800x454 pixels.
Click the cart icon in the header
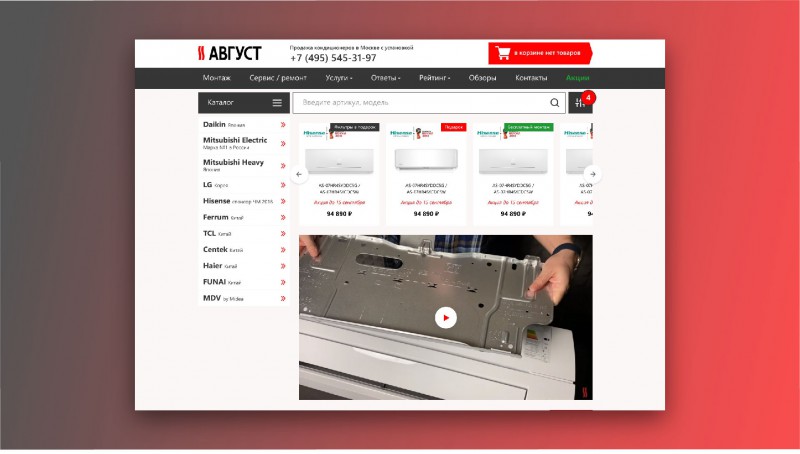503,53
